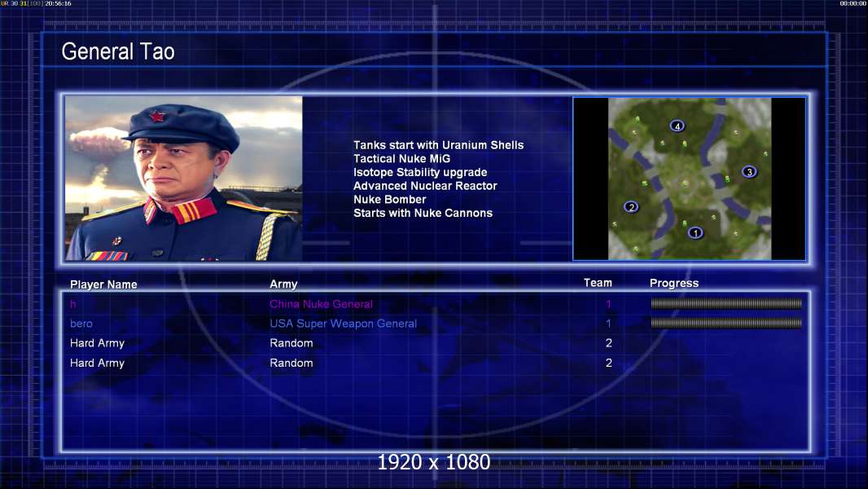Viewport: 868px width, 489px height.
Task: Click the General Tao title text
Action: coord(118,51)
